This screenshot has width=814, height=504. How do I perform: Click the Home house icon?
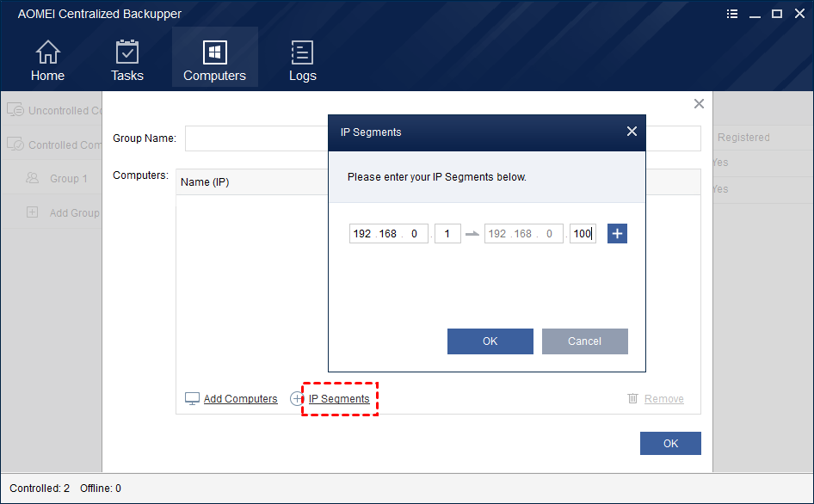(48, 52)
